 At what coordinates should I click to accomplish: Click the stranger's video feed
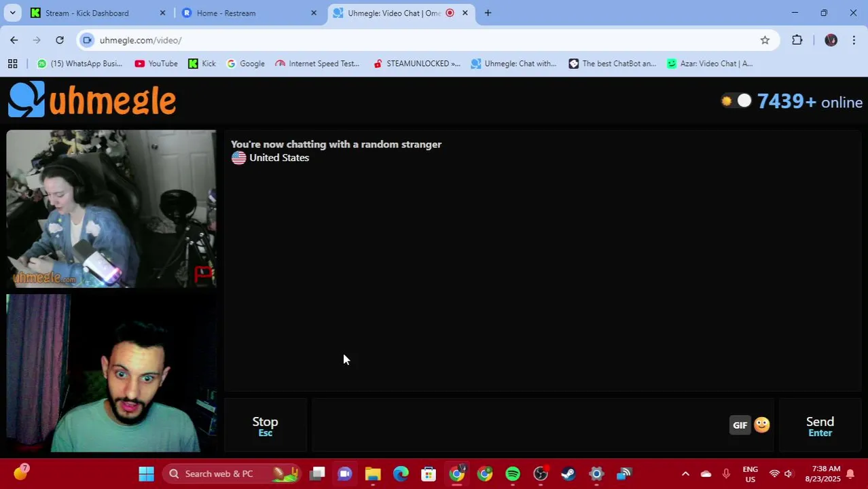click(x=111, y=209)
